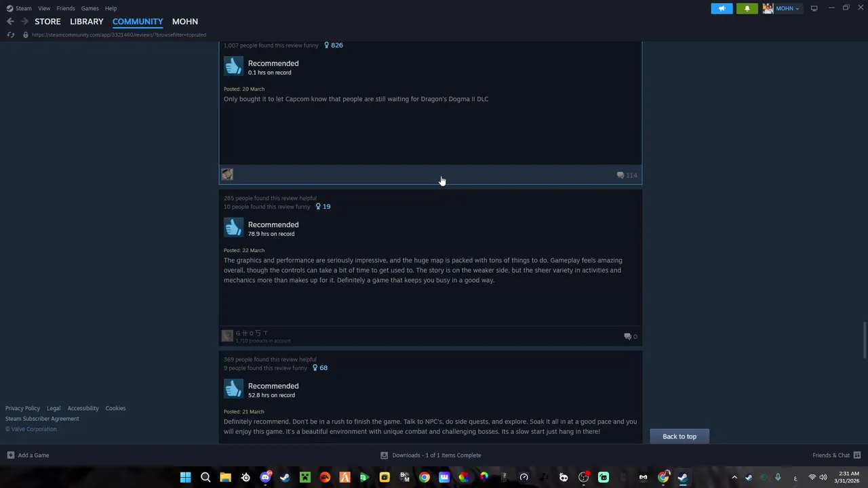
Task: Click the page vertical scrollbar thumb
Action: (865, 340)
